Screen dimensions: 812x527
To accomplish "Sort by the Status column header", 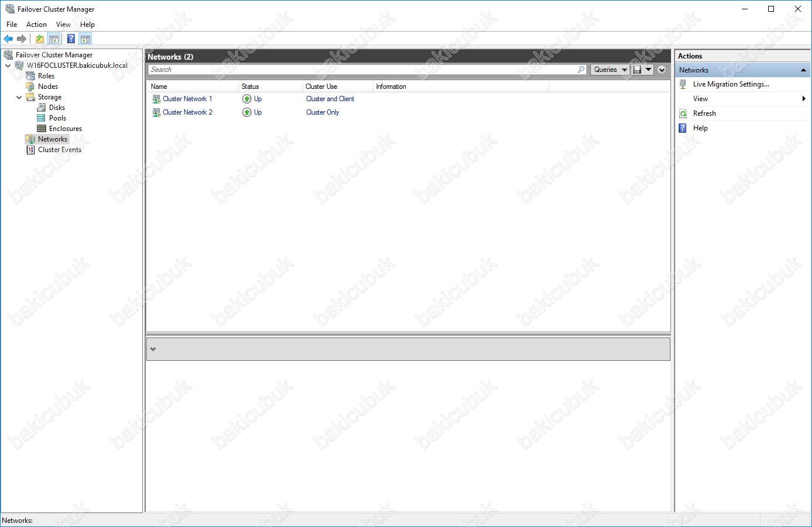I will [x=270, y=87].
